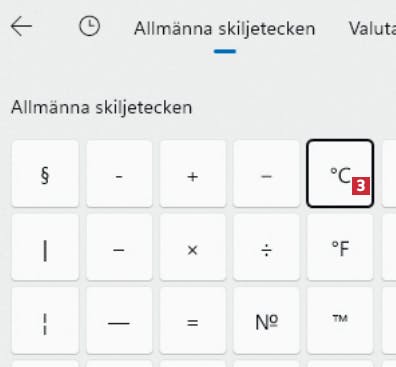Insert the numero № symbol
This screenshot has width=396, height=367.
[266, 321]
